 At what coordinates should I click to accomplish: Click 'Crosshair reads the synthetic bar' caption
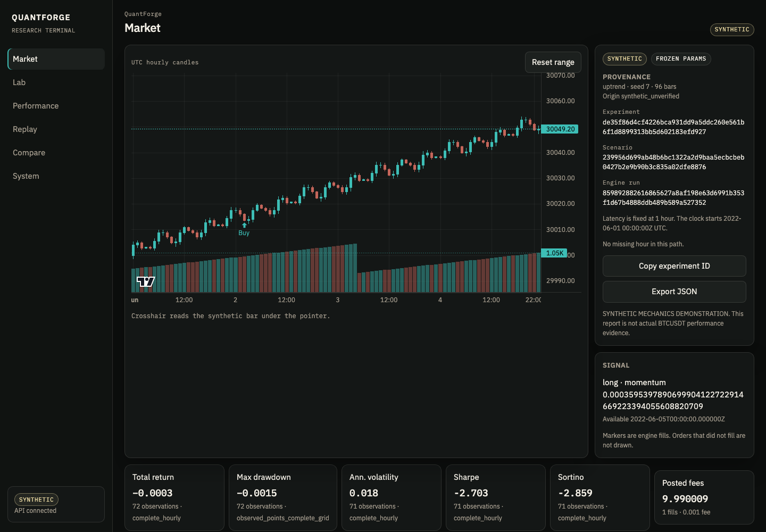[231, 316]
